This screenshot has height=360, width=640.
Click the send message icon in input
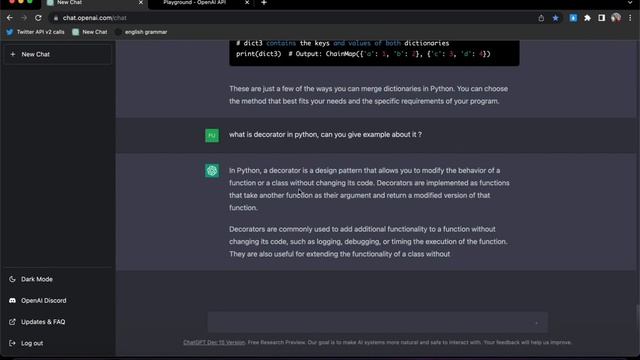(x=537, y=323)
